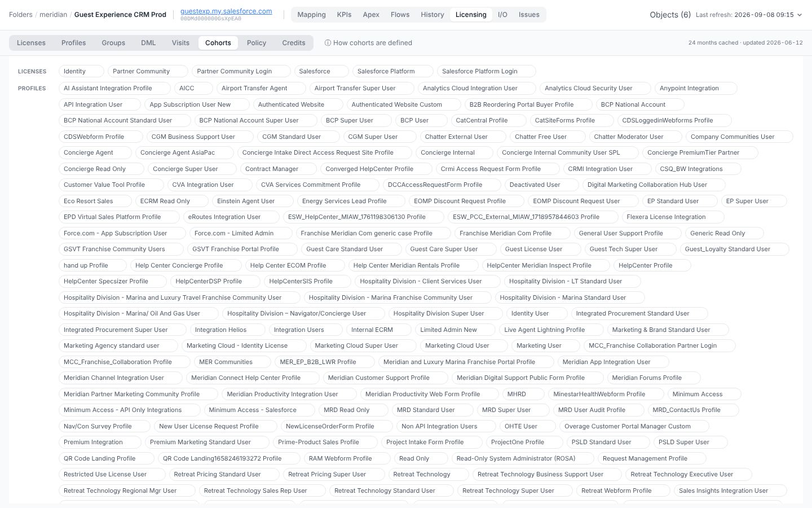Navigate to Folders in the breadcrumb
The height and width of the screenshot is (508, 812).
coord(21,15)
